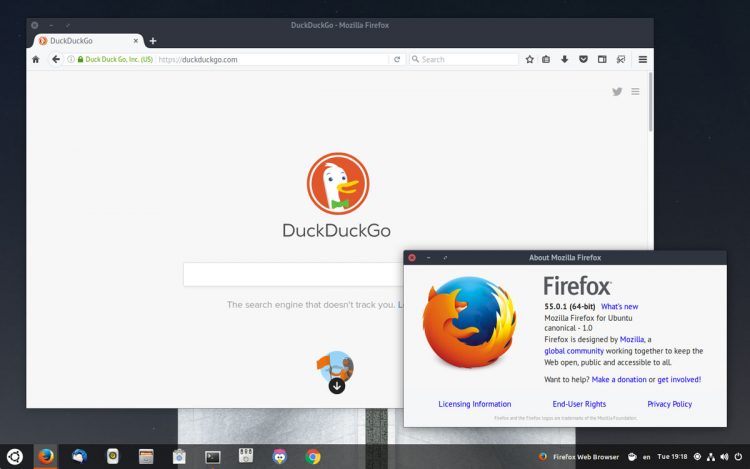The height and width of the screenshot is (469, 750).
Task: Open DuckDuckGo's page menu (three lines)
Action: (x=635, y=91)
